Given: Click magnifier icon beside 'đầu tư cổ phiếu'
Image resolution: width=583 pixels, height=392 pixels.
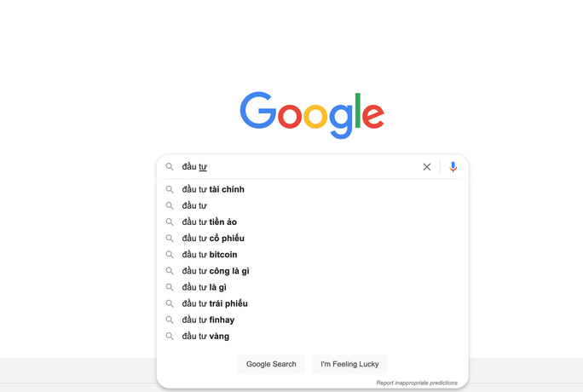Looking at the screenshot, I should [170, 239].
